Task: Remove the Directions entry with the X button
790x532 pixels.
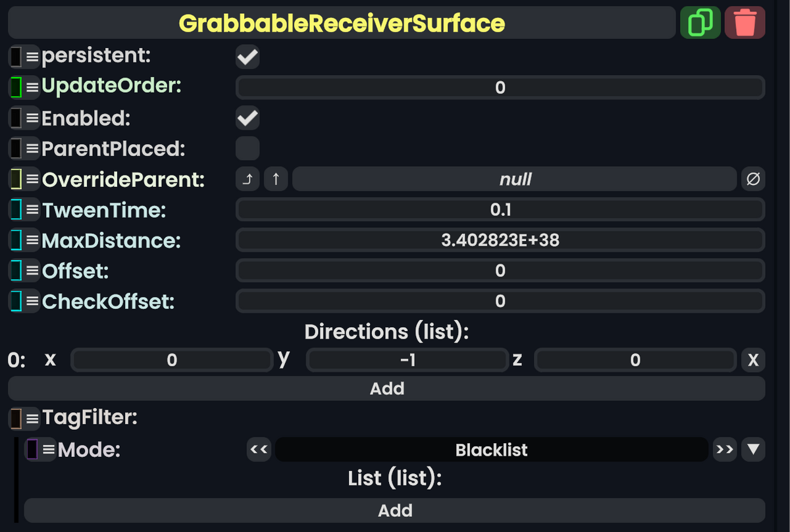Action: pyautogui.click(x=752, y=359)
